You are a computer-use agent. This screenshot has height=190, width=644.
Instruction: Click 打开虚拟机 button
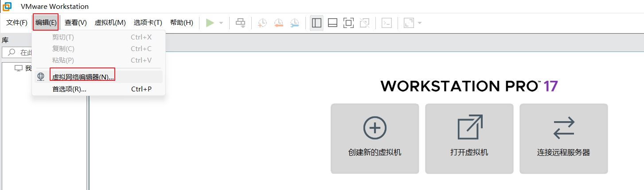click(469, 139)
